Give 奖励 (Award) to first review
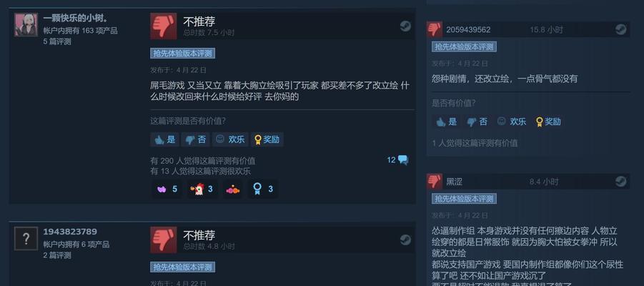Viewport: 644px width, 286px height. (x=267, y=139)
